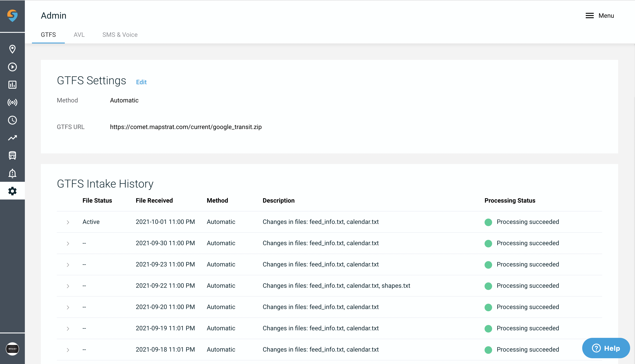
Task: Open the SMS & Voice tab
Action: (x=120, y=35)
